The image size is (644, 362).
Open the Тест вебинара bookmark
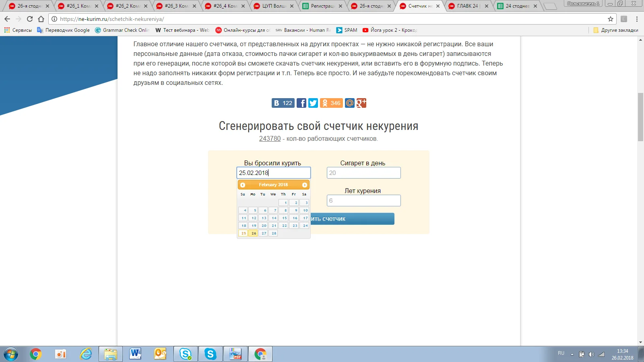pyautogui.click(x=182, y=30)
